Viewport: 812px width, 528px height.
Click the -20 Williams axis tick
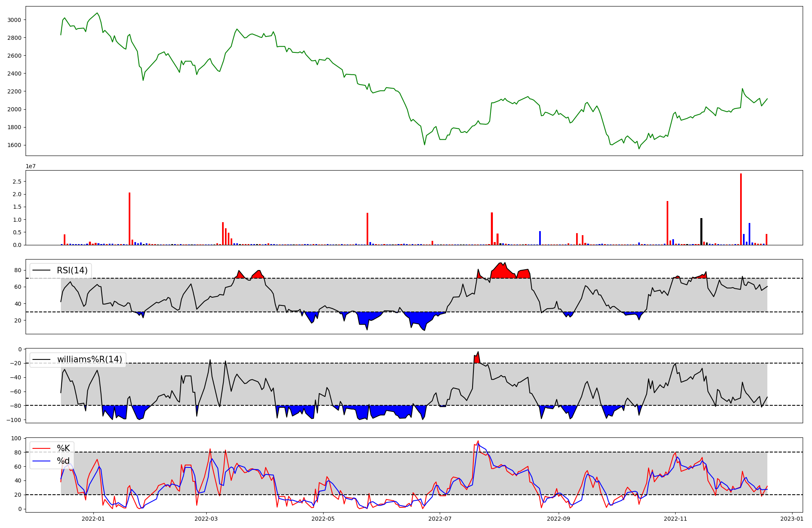click(x=16, y=363)
